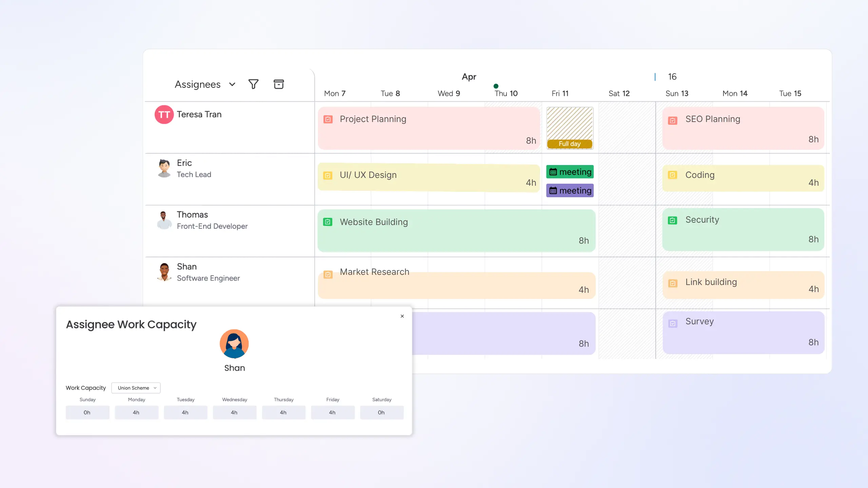The image size is (868, 488).
Task: Select Shan's avatar in the capacity popup
Action: tap(234, 344)
